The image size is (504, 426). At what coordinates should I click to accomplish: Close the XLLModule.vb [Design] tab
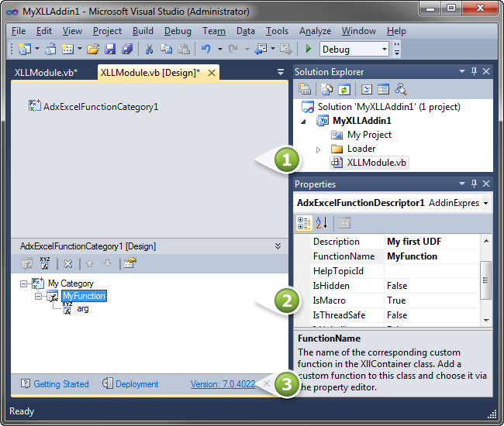(212, 73)
